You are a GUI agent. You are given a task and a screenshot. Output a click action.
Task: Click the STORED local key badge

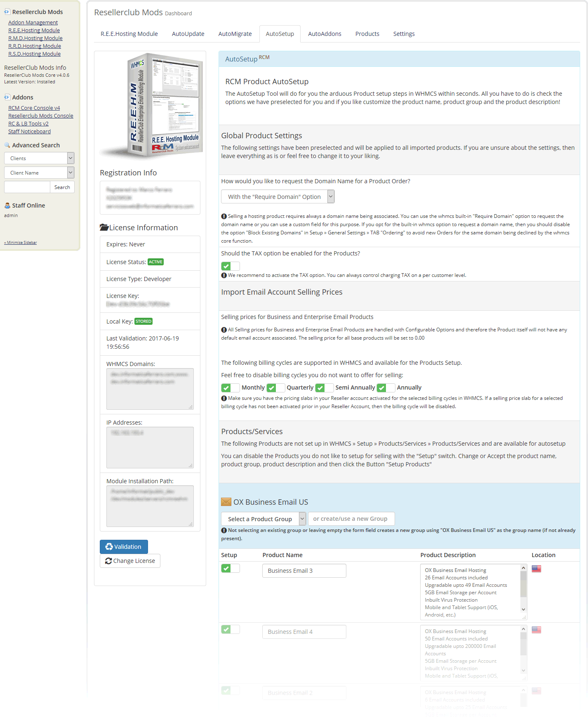click(x=143, y=321)
